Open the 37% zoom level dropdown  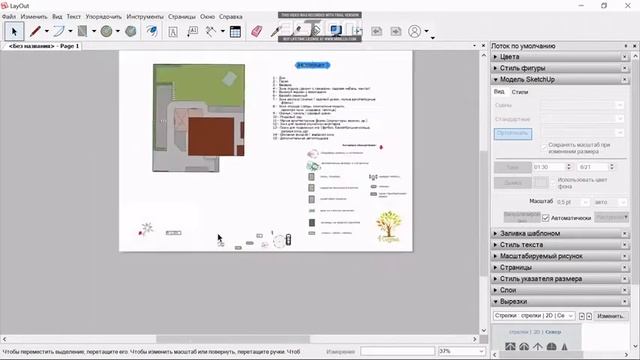pyautogui.click(x=462, y=351)
